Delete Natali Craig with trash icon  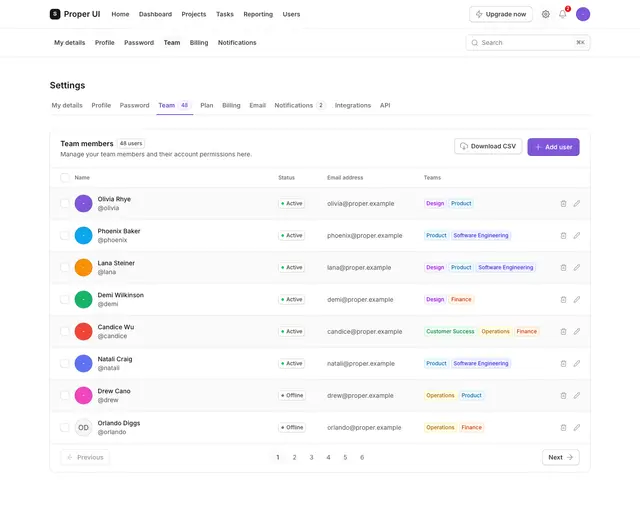coord(563,363)
